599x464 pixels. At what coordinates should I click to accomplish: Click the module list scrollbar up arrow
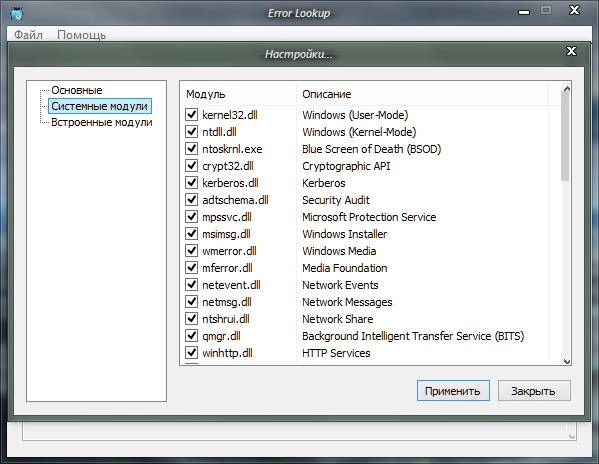pos(567,89)
